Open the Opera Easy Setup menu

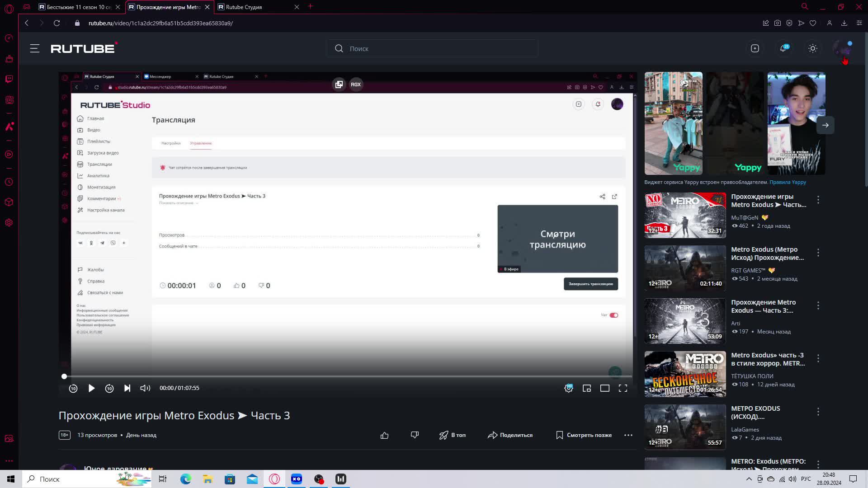coord(859,23)
